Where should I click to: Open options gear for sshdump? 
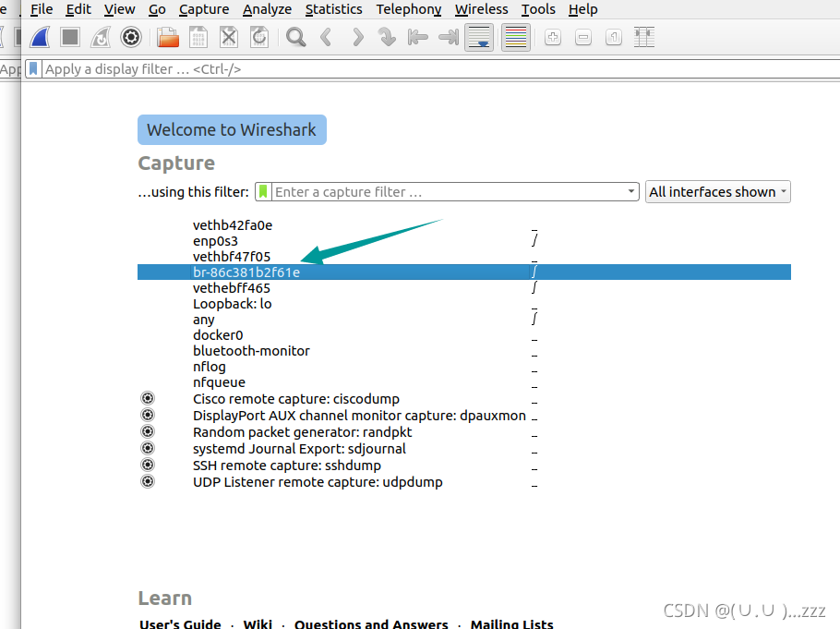[x=148, y=465]
